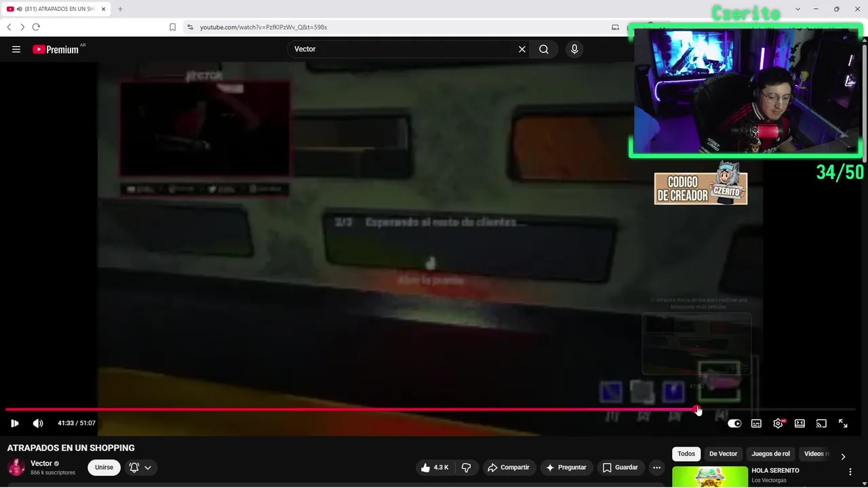Select the Todos filter chip

686,454
